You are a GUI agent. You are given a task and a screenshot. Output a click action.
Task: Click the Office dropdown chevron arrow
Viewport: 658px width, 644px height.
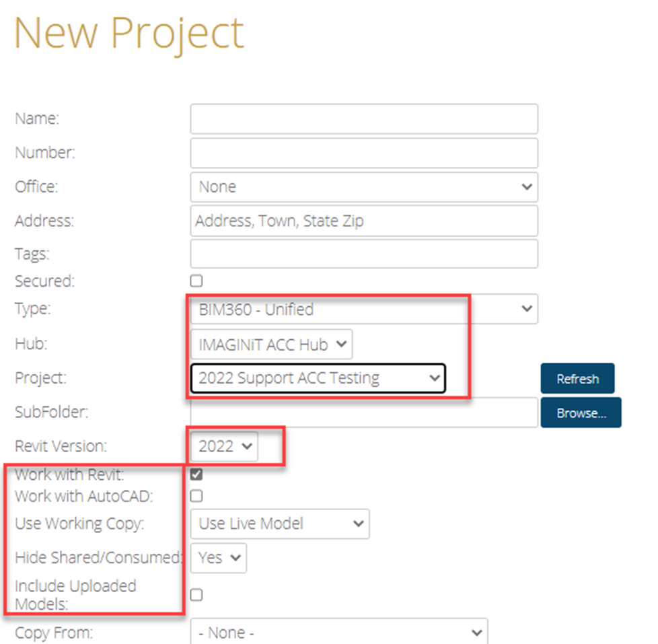[x=527, y=187]
